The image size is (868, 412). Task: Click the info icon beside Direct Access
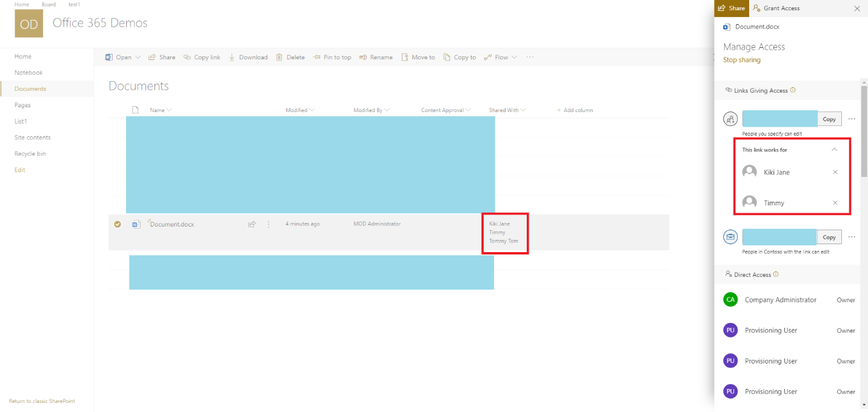[776, 274]
